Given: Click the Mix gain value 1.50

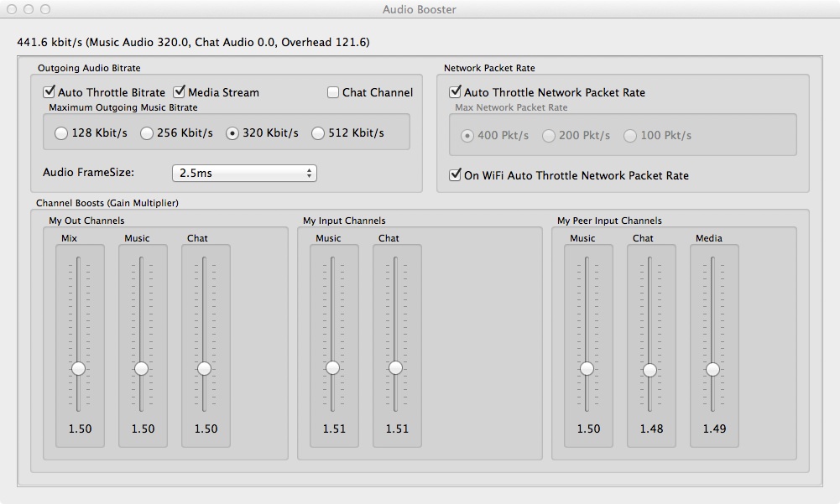Looking at the screenshot, I should (81, 429).
